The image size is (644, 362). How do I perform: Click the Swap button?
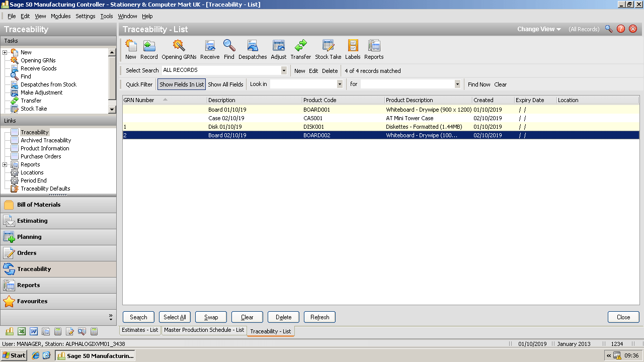(211, 317)
